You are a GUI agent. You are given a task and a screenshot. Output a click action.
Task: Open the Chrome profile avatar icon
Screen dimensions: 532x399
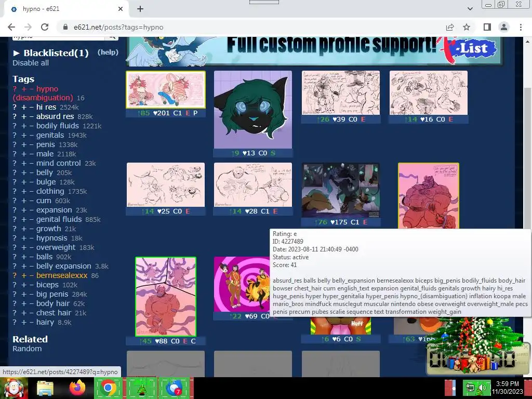coord(504,27)
